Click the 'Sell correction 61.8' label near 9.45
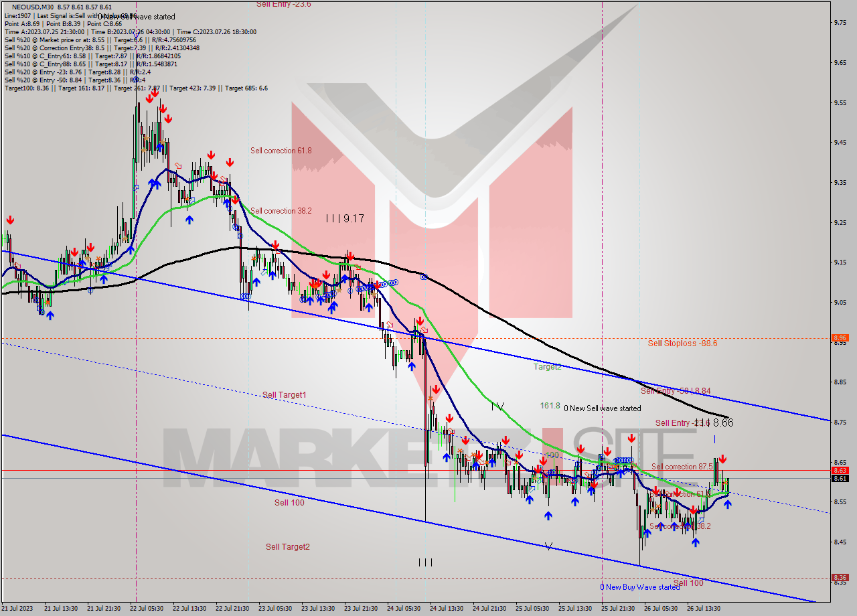The width and height of the screenshot is (857, 616). click(281, 151)
